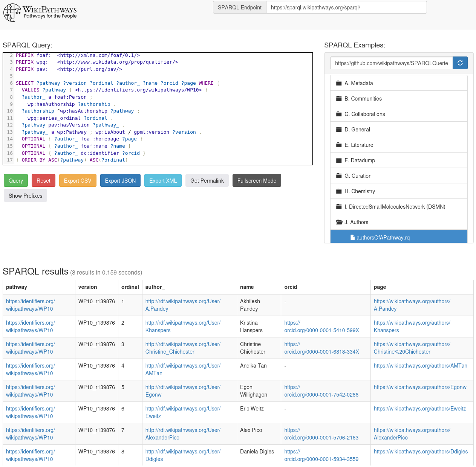
Task: Click the folder icon next to E. Literature
Action: click(x=339, y=145)
